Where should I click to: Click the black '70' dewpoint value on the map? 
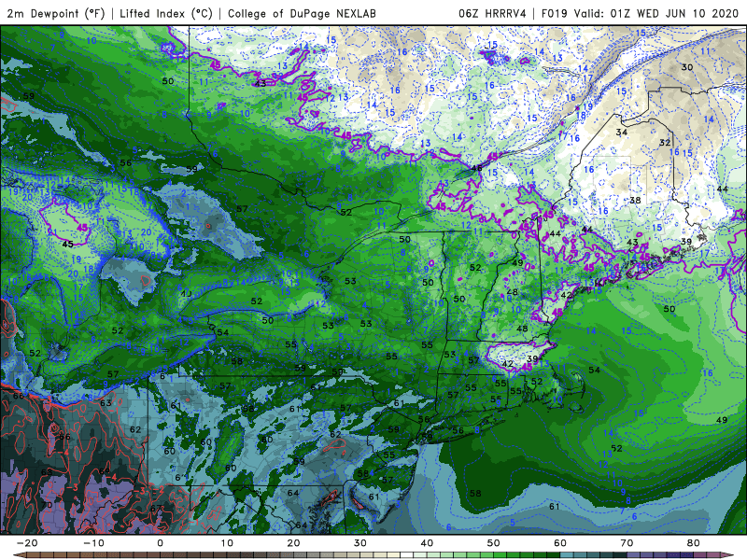47,505
